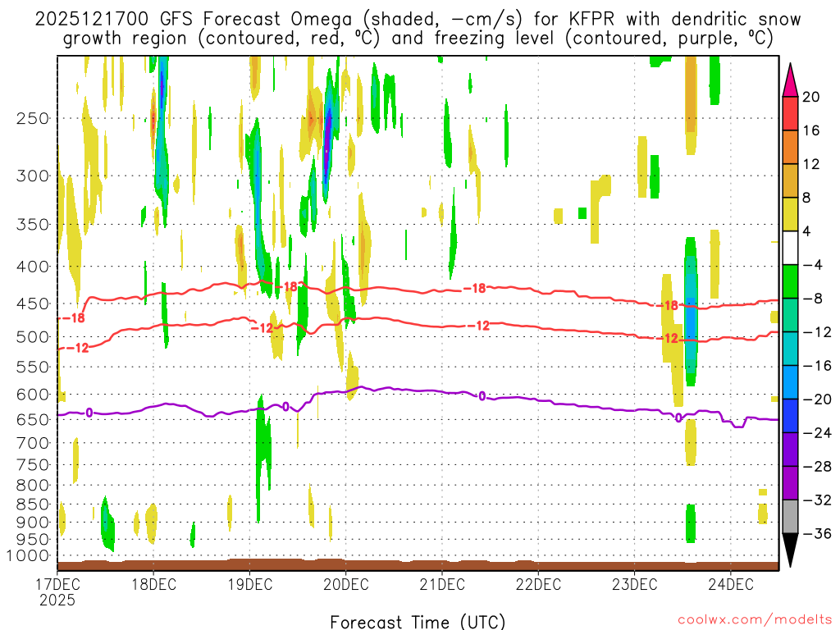Image resolution: width=840 pixels, height=630 pixels.
Task: Click the colorbar value 8 label
Action: [x=807, y=199]
